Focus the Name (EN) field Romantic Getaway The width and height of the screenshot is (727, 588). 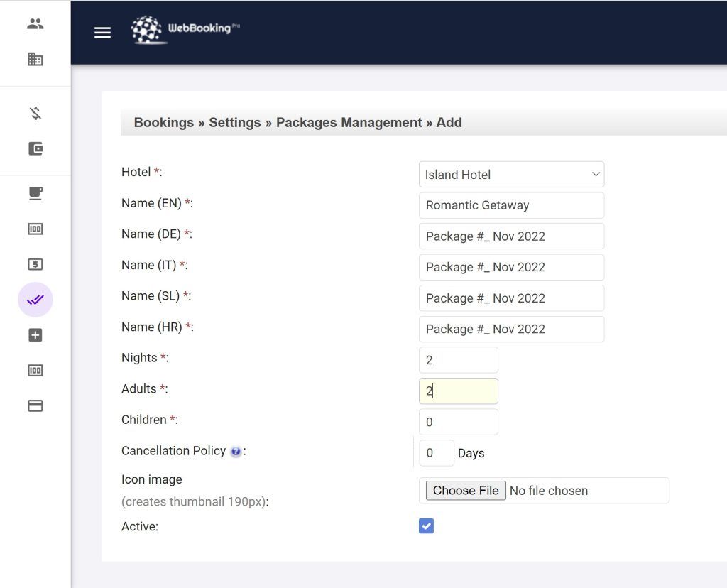pos(511,205)
